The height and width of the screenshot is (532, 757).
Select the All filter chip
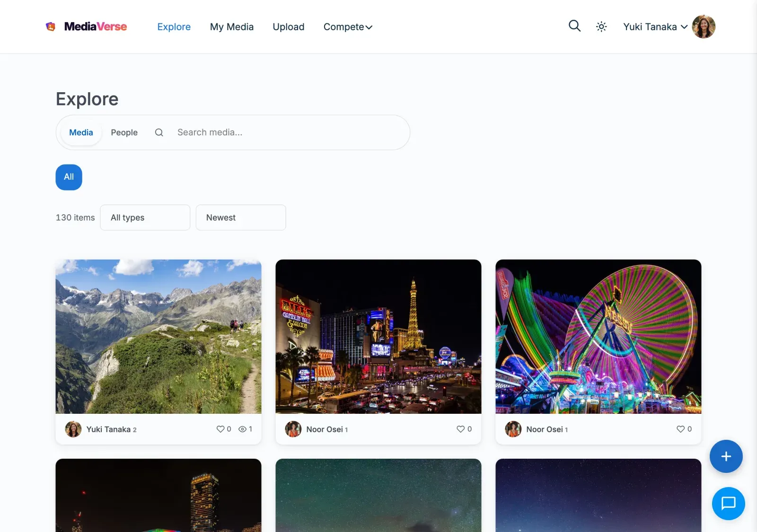point(69,177)
